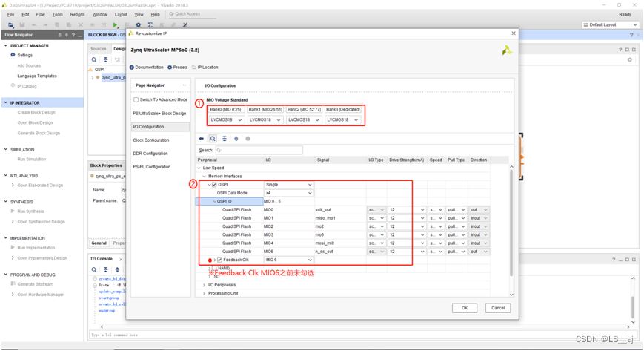Click the Undo arrow in main toolbar
The width and height of the screenshot is (644, 351).
[x=33, y=24]
